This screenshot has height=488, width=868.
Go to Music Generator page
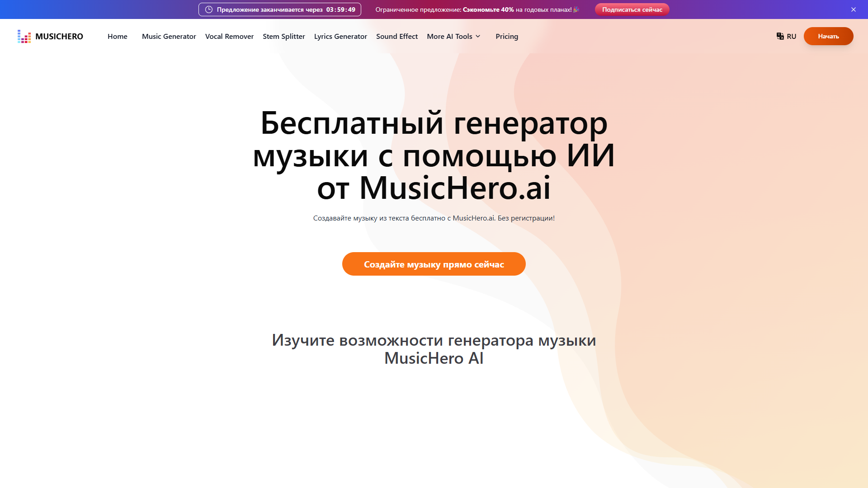point(169,36)
